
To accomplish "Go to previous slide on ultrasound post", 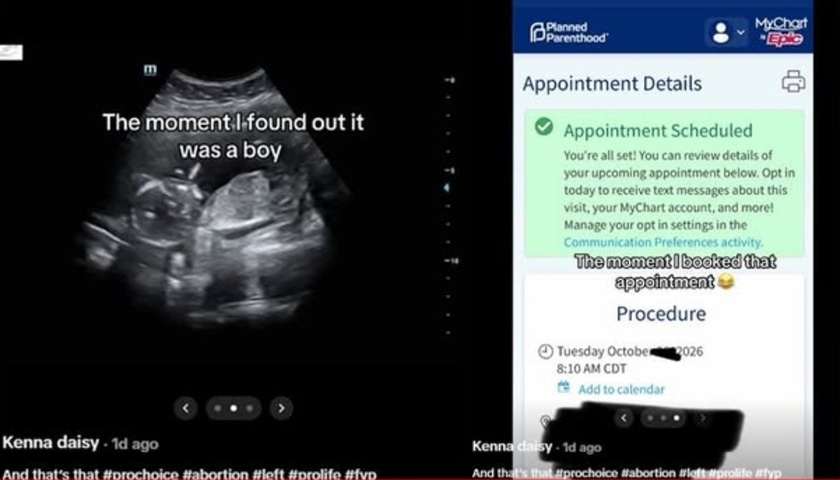I will pos(185,408).
